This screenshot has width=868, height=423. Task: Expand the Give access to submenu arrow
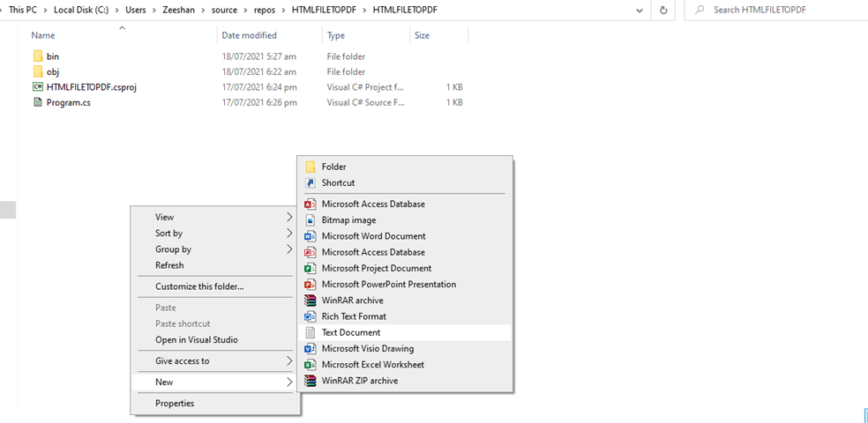pyautogui.click(x=289, y=361)
